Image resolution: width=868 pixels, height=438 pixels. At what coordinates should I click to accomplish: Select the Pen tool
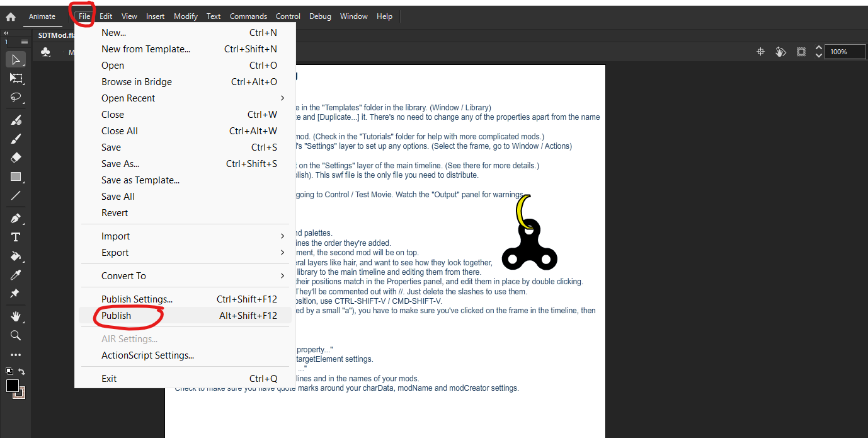(16, 218)
